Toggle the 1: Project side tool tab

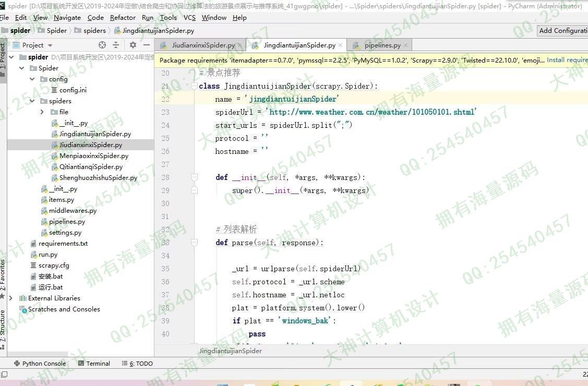3,57
